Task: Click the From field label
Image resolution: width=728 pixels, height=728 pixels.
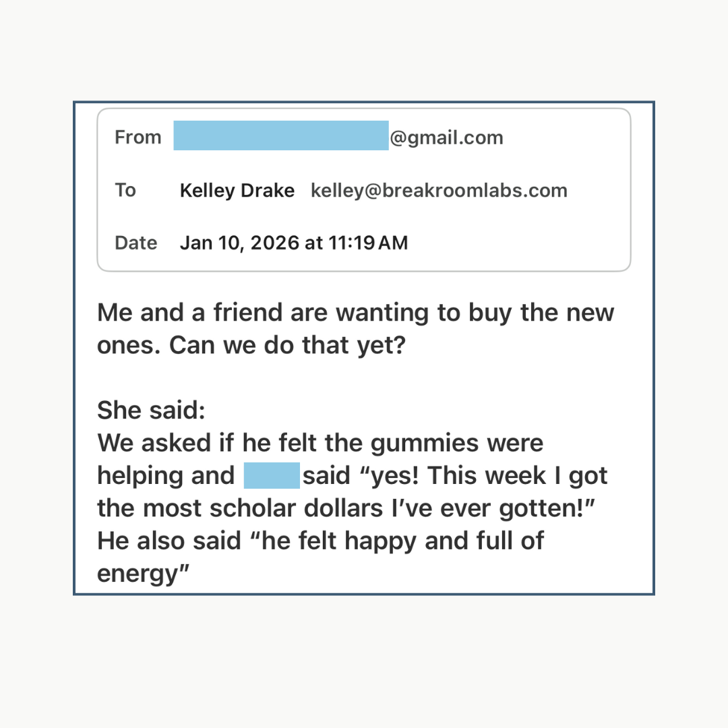Action: coord(138,138)
